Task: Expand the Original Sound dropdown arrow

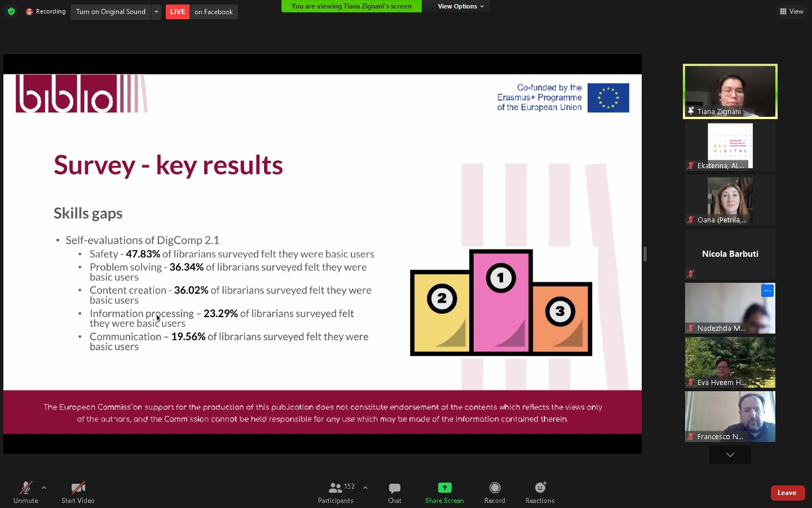Action: (156, 12)
